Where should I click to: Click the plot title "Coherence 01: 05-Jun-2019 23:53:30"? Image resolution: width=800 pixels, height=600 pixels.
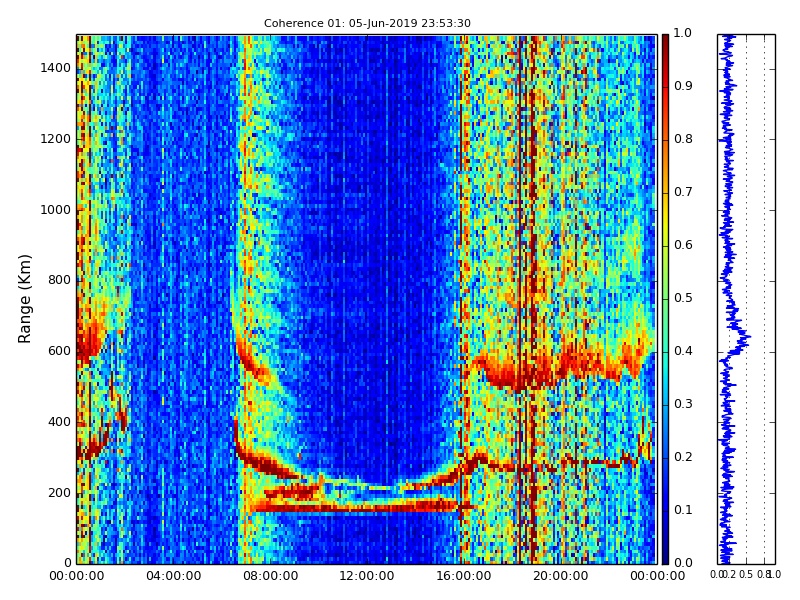[367, 23]
